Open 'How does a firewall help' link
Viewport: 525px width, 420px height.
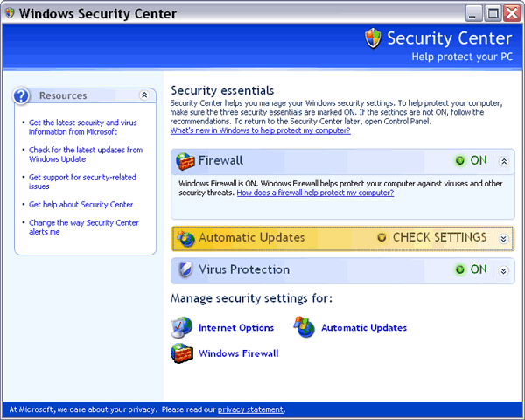point(315,192)
